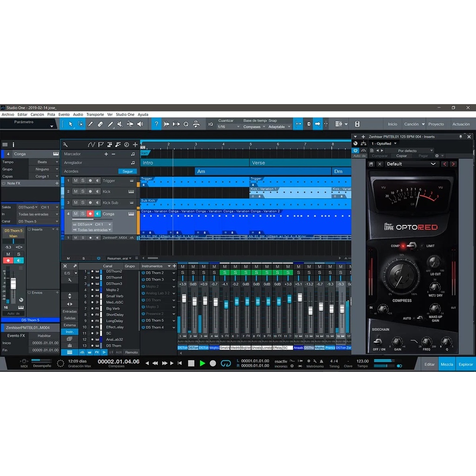Screen dimensions: 476x476
Task: Adjust the inspector DS Thorn 5 fader
Action: [13, 284]
